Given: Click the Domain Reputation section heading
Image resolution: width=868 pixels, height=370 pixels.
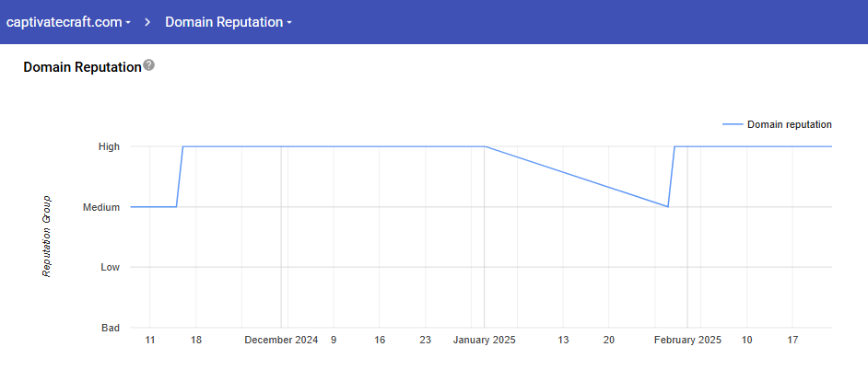Looking at the screenshot, I should tap(82, 67).
